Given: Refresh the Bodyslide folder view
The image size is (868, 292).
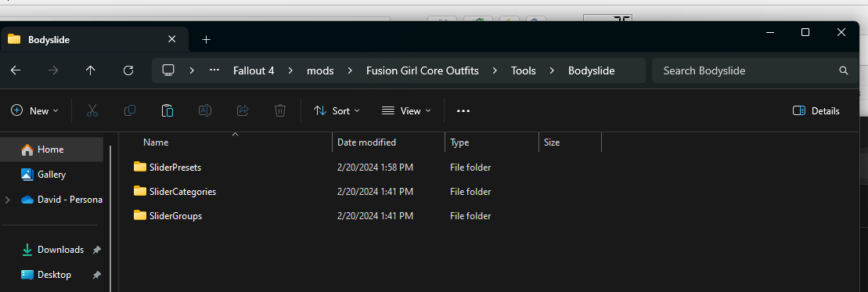Looking at the screenshot, I should click(x=128, y=70).
